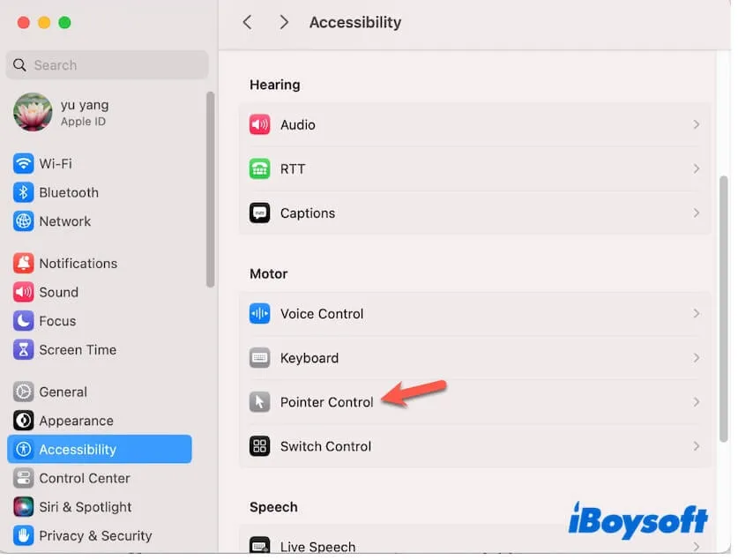Click the Audio label under Hearing
The image size is (738, 560).
click(297, 124)
